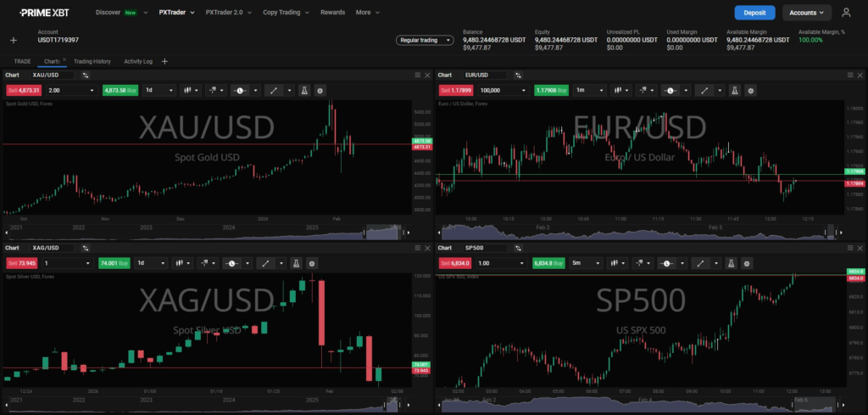The height and width of the screenshot is (415, 868).
Task: Click the EUR/USD chart navigator range slider
Action: 831,233
